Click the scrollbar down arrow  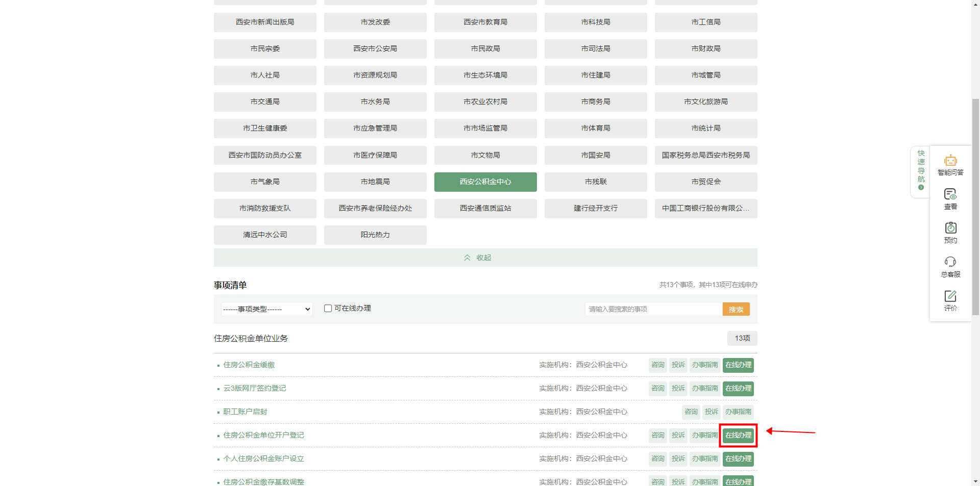[975, 481]
